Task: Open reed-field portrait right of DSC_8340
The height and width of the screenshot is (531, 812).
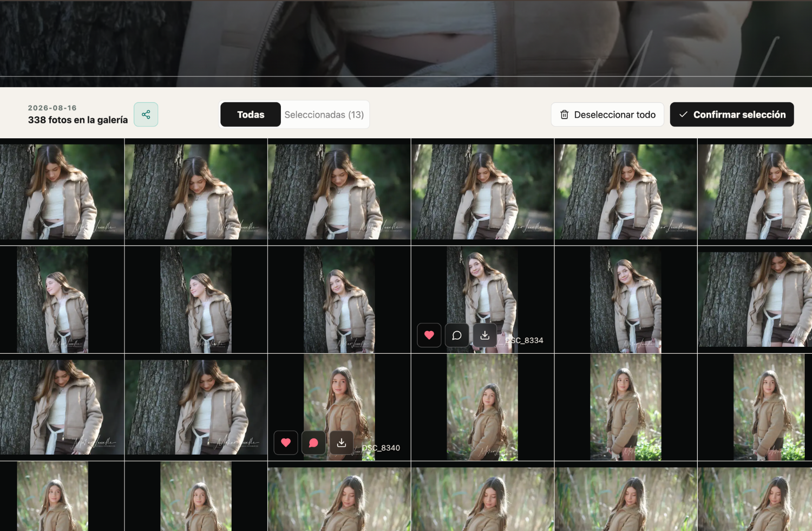Action: click(x=482, y=407)
